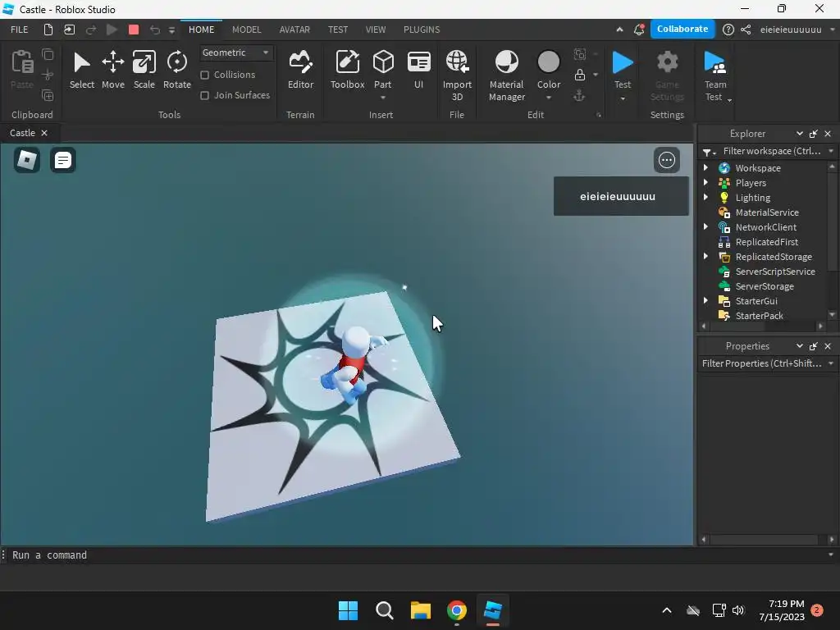Click Import 3D
The height and width of the screenshot is (630, 840).
point(457,75)
